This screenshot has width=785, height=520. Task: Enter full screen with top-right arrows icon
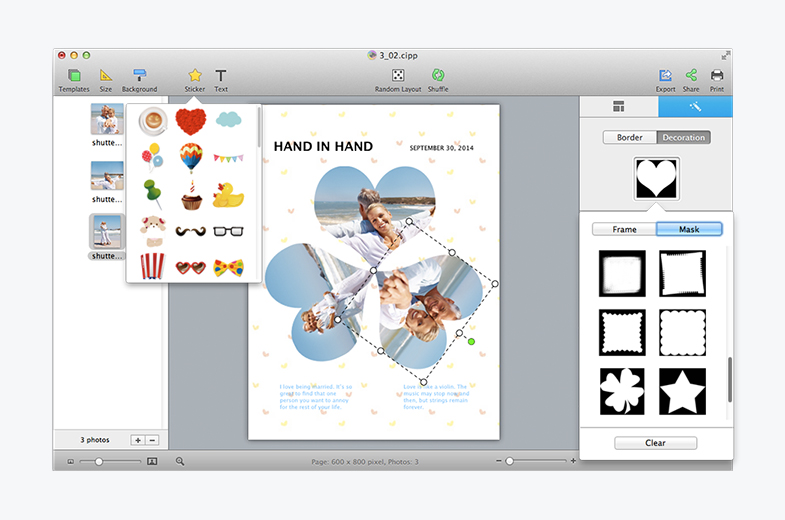coord(725,56)
